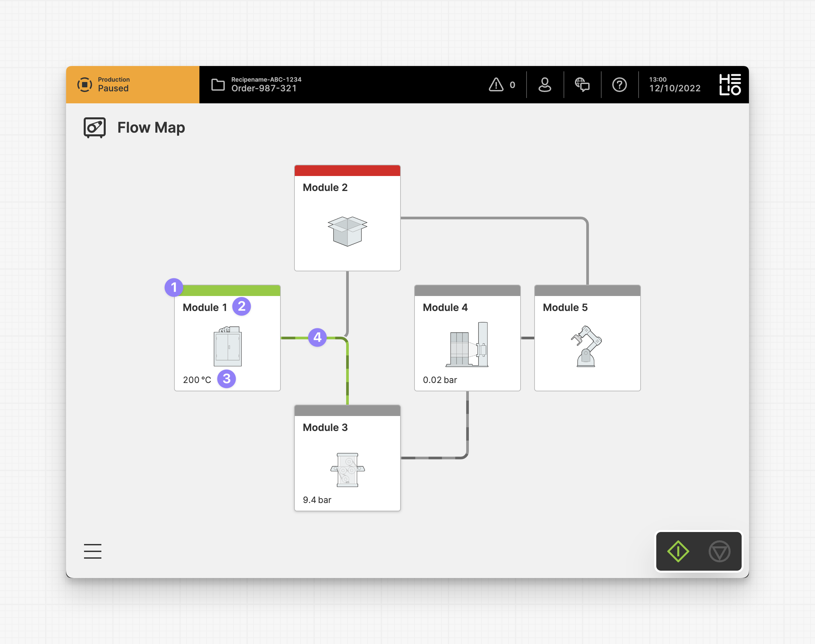Open the recipe folder icon
This screenshot has height=644, width=815.
[218, 84]
